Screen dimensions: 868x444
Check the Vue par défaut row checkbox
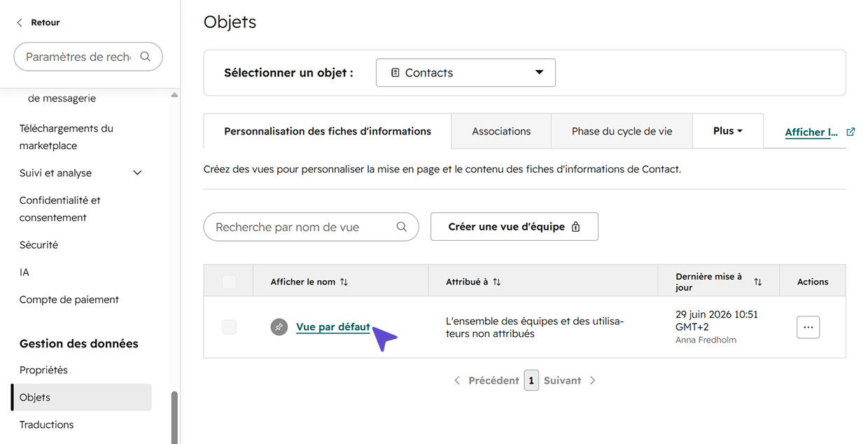(229, 327)
